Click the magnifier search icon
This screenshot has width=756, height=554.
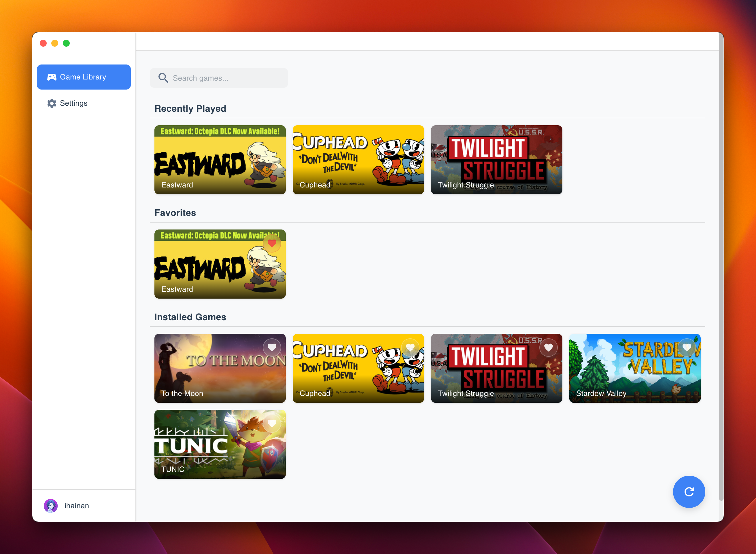pyautogui.click(x=163, y=78)
